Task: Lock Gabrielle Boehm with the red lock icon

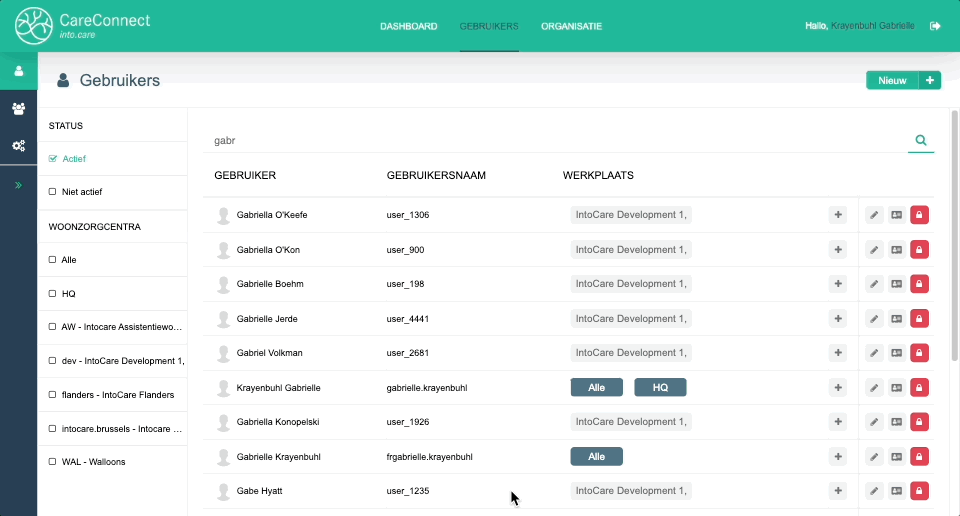Action: click(919, 284)
